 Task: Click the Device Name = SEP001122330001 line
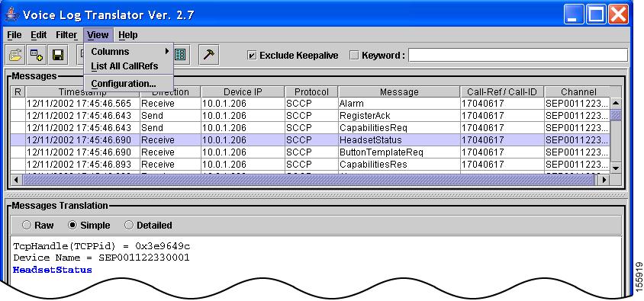[101, 258]
